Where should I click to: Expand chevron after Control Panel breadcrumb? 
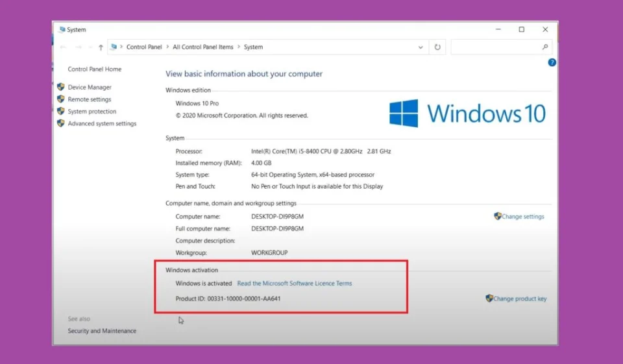click(x=167, y=47)
